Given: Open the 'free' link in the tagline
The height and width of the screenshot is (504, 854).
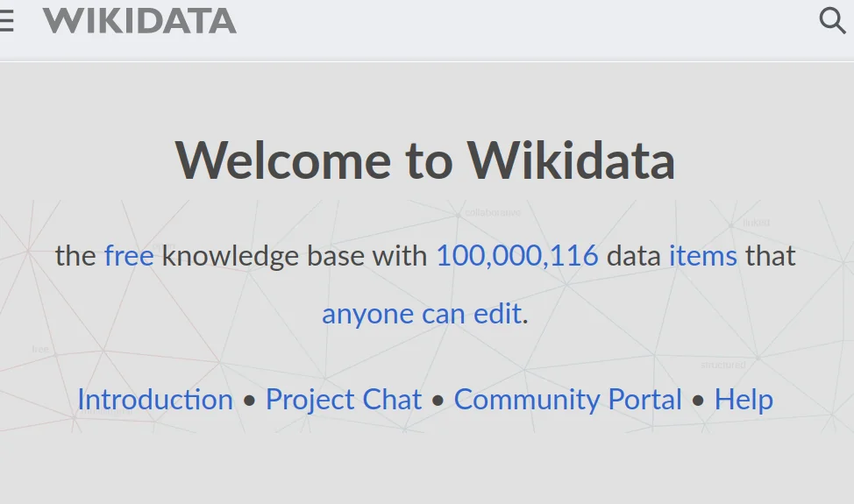Looking at the screenshot, I should (129, 256).
